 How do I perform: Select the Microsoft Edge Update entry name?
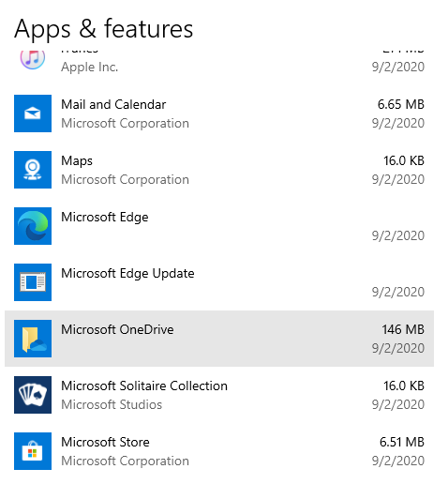[x=127, y=274]
